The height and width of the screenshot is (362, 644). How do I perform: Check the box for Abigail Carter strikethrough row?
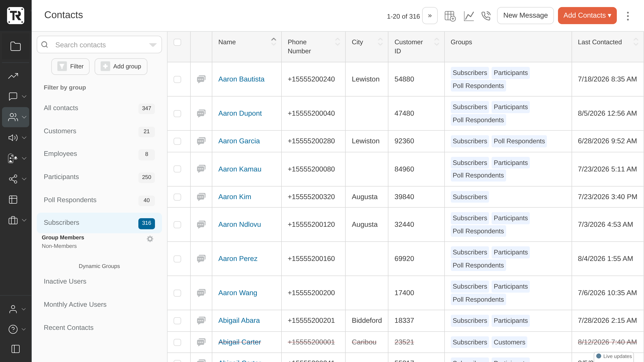click(x=177, y=342)
